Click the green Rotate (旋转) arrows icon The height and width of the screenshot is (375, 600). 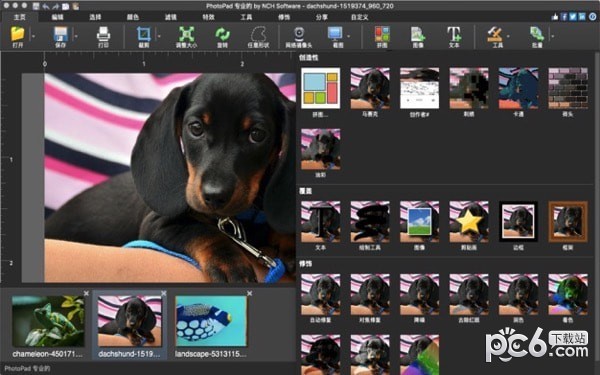click(222, 34)
